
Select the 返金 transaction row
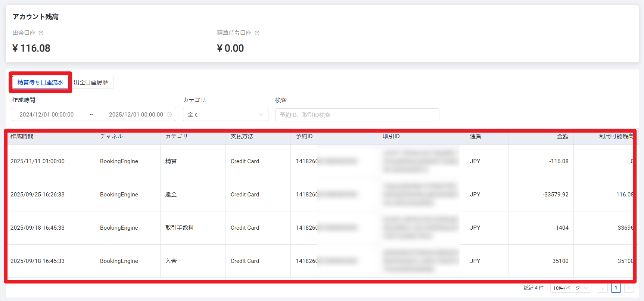click(171, 195)
